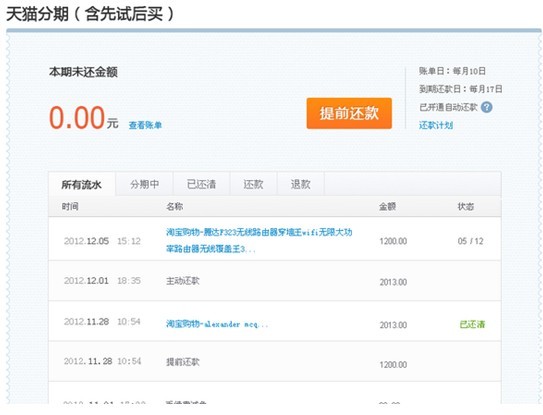This screenshot has width=543, height=415.
Task: Click the green 已还清 status label
Action: 472,325
